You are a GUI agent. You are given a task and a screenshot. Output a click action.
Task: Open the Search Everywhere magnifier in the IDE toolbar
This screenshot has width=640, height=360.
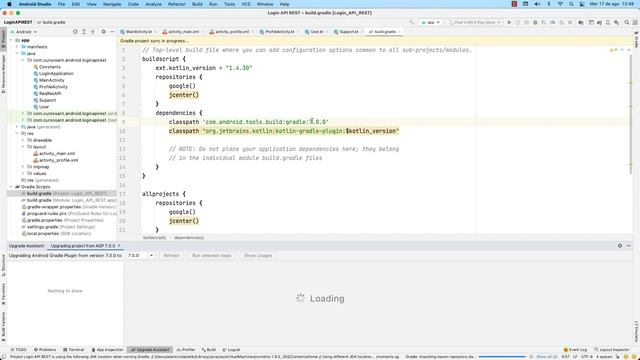click(x=627, y=22)
